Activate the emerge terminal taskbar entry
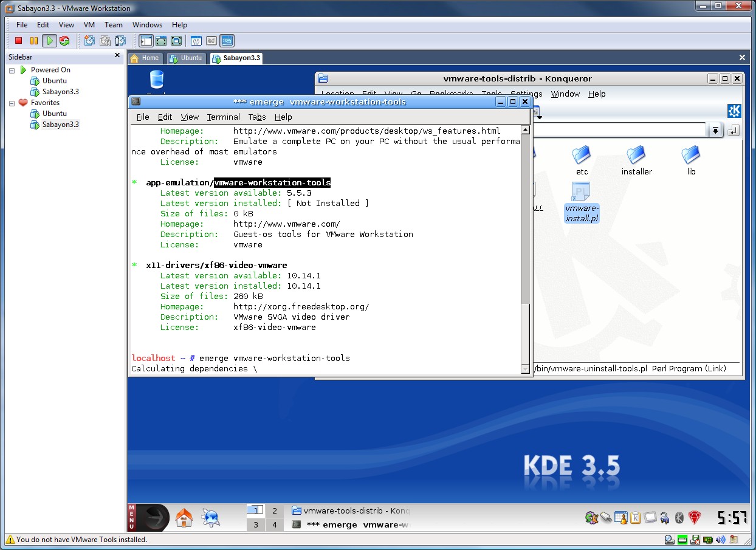 [x=351, y=524]
